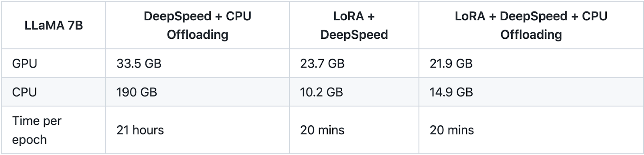Screen dimensions: 644x155
Task: Select the 33.5 GB cell
Action: [x=139, y=64]
